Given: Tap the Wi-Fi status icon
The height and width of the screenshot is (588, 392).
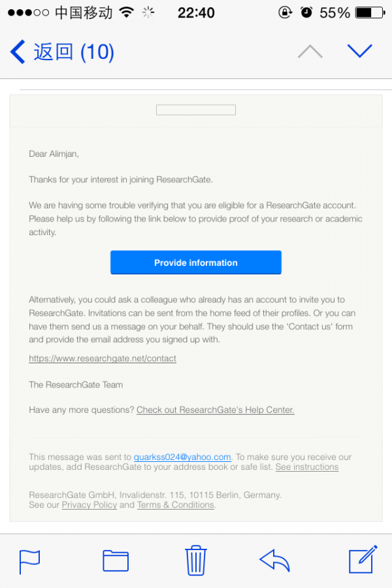Looking at the screenshot, I should 126,12.
